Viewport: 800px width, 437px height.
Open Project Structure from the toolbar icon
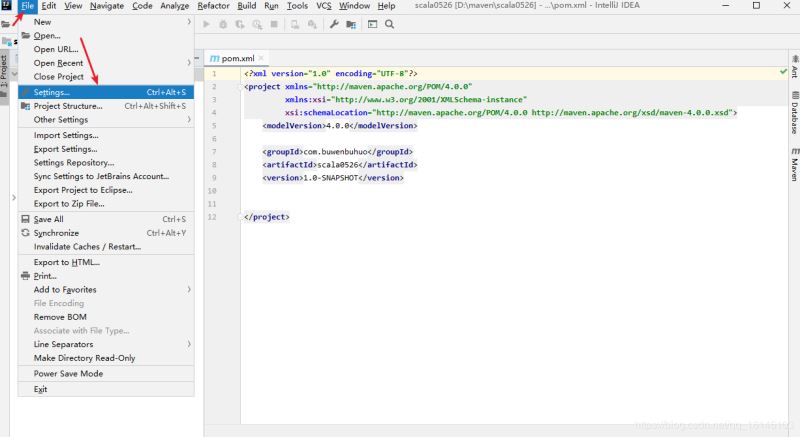350,23
